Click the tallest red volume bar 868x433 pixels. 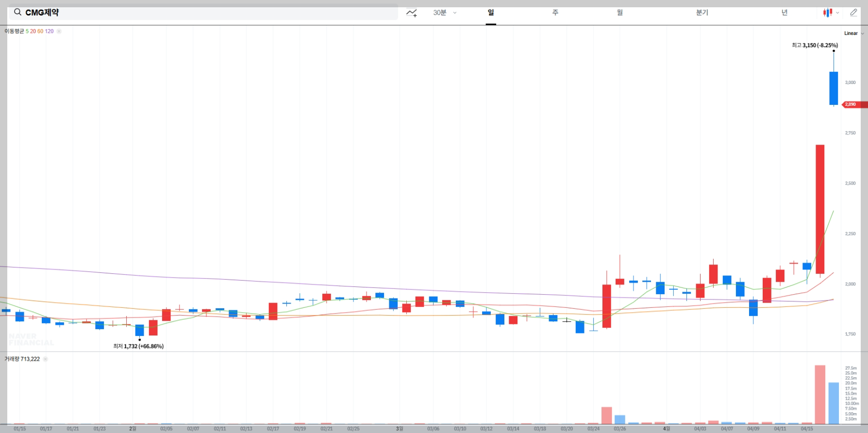pos(820,395)
